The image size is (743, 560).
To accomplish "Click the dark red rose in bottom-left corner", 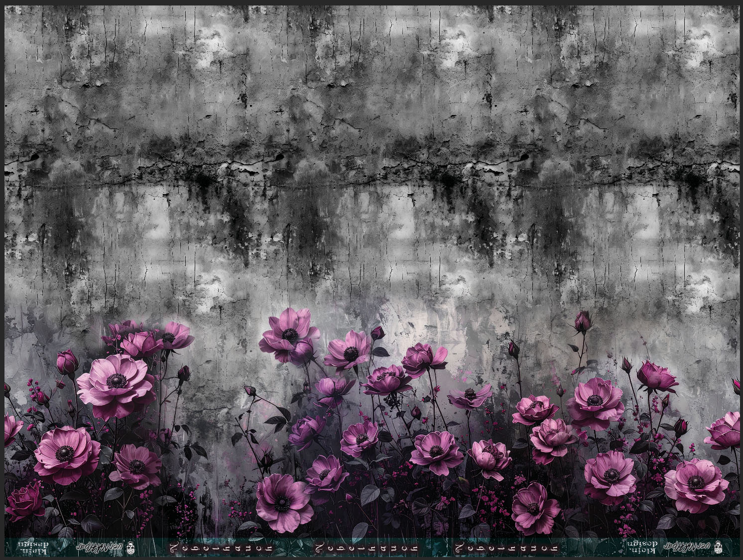I will pyautogui.click(x=25, y=503).
